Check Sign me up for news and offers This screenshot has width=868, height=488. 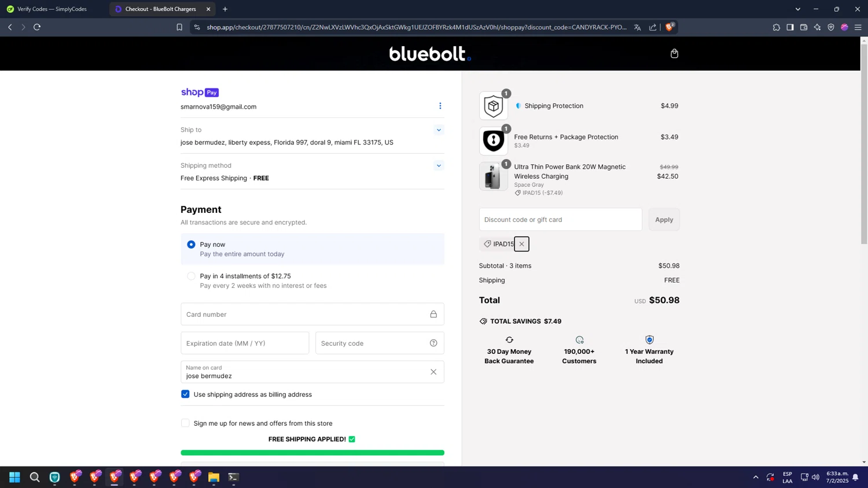[185, 423]
